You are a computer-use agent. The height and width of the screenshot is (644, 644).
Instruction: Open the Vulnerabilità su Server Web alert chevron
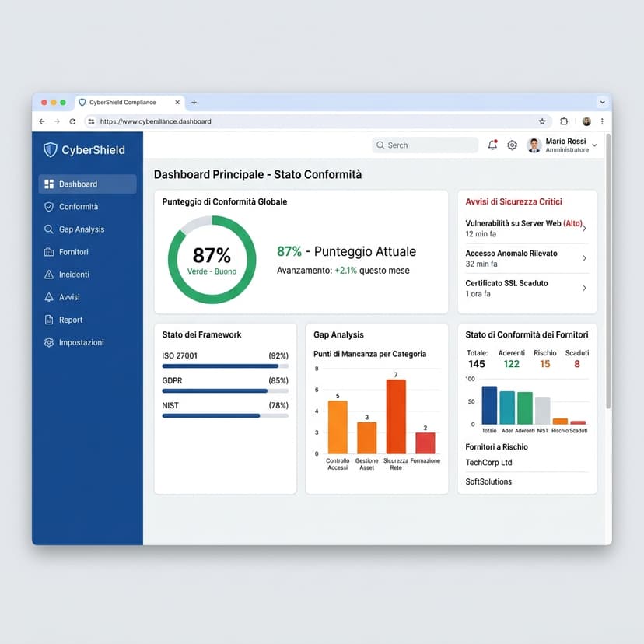pos(584,229)
